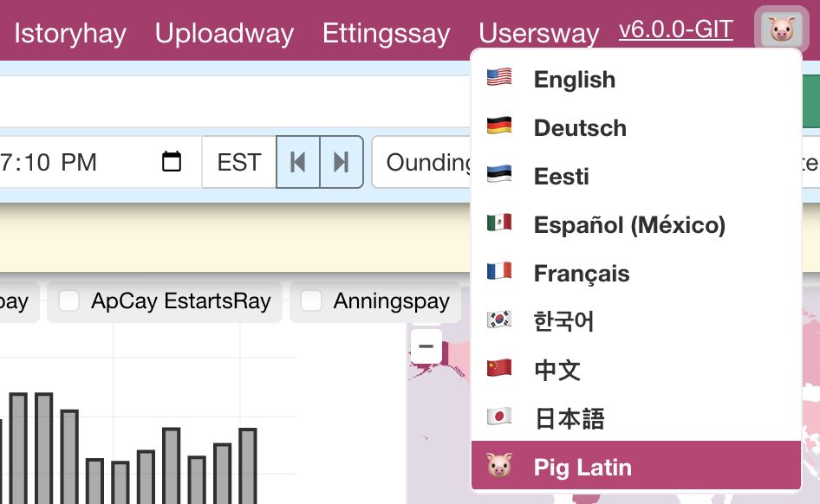Open the calendar date picker icon
The width and height of the screenshot is (820, 504).
pos(171,161)
